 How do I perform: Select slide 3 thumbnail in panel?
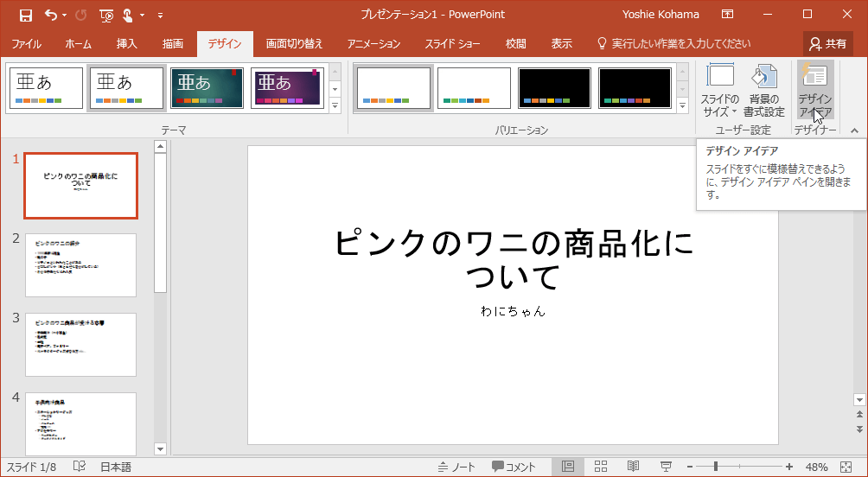[x=80, y=344]
